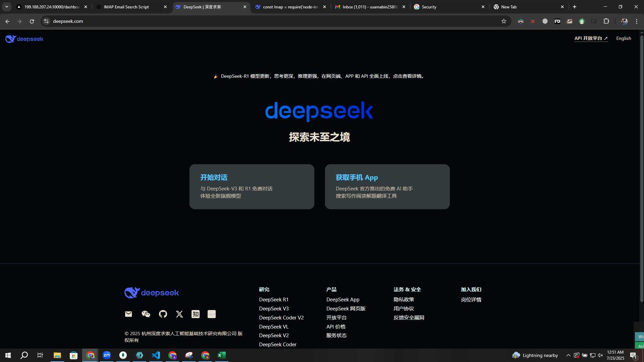644x362 pixels.
Task: Open Visual Studio Code from taskbar
Action: (156, 355)
